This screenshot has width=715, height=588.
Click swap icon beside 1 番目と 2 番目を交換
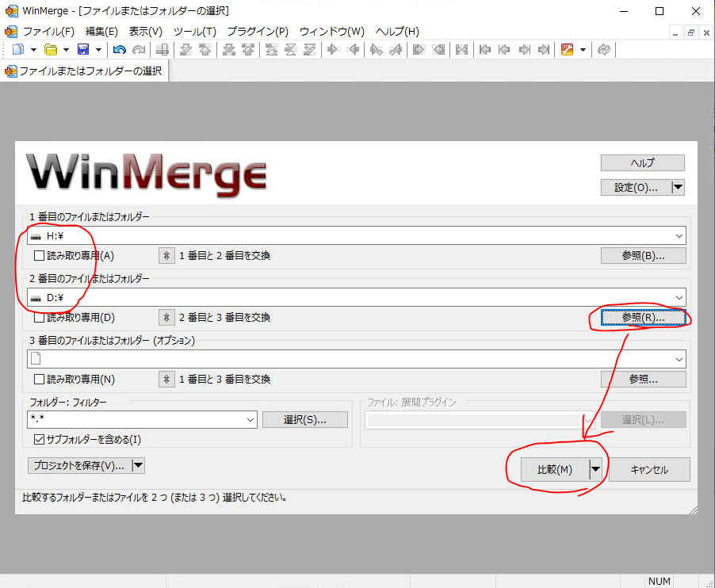click(166, 256)
